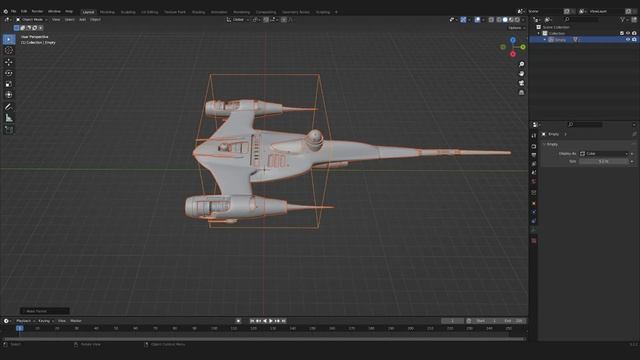Play the animation in reverse

(x=264, y=321)
